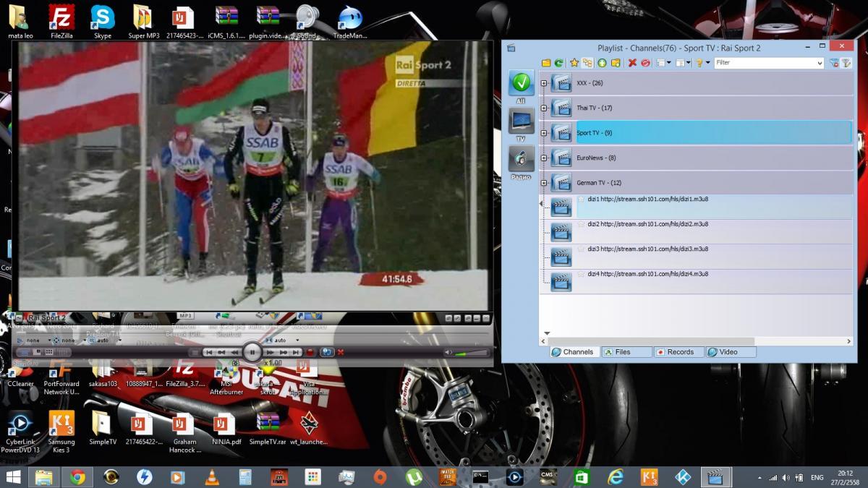Click the red X delete icon in Playlist toolbar
The height and width of the screenshot is (488, 868).
[x=632, y=63]
